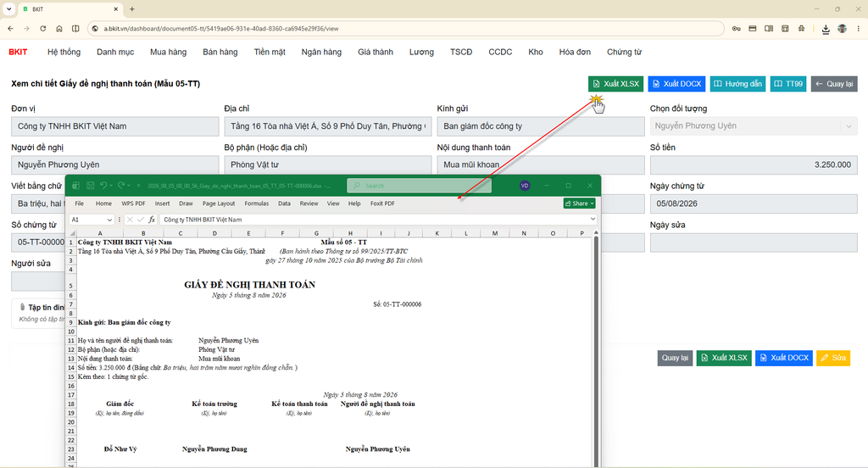Open a new browser tab with plus
This screenshot has width=868, height=468.
[x=131, y=8]
